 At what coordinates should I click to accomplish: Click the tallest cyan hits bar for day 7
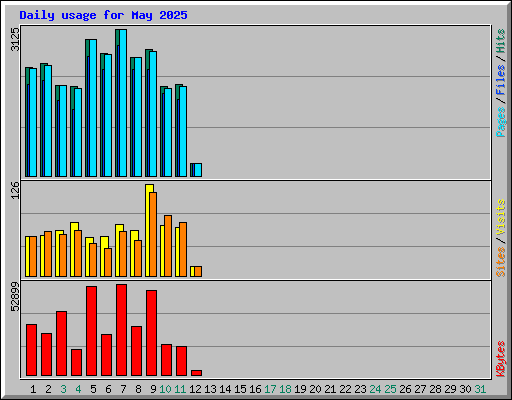pyautogui.click(x=123, y=103)
